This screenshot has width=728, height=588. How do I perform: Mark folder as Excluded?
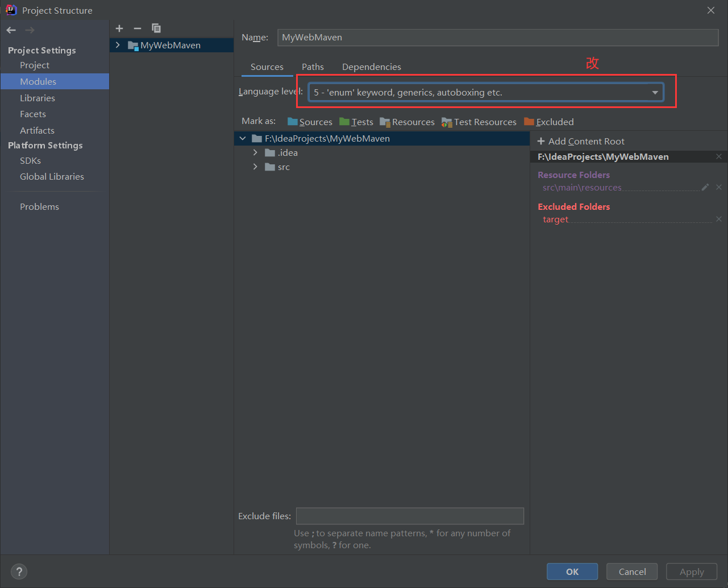point(549,122)
